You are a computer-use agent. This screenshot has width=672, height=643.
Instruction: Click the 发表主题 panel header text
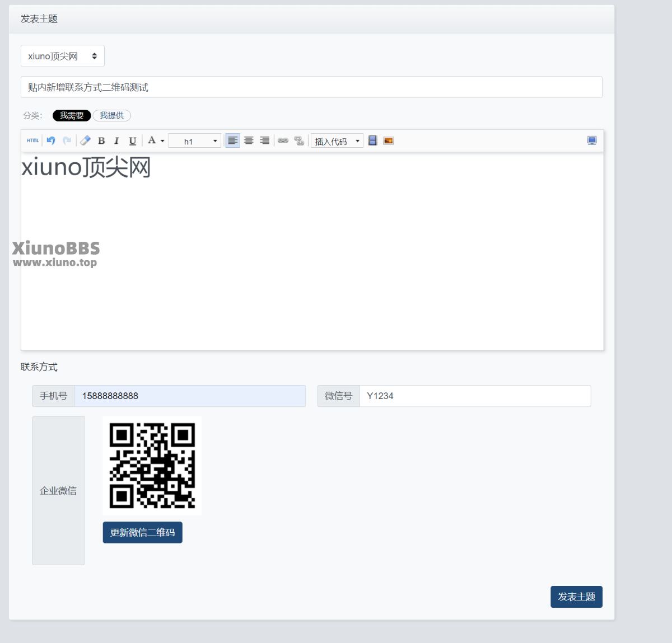[x=39, y=19]
